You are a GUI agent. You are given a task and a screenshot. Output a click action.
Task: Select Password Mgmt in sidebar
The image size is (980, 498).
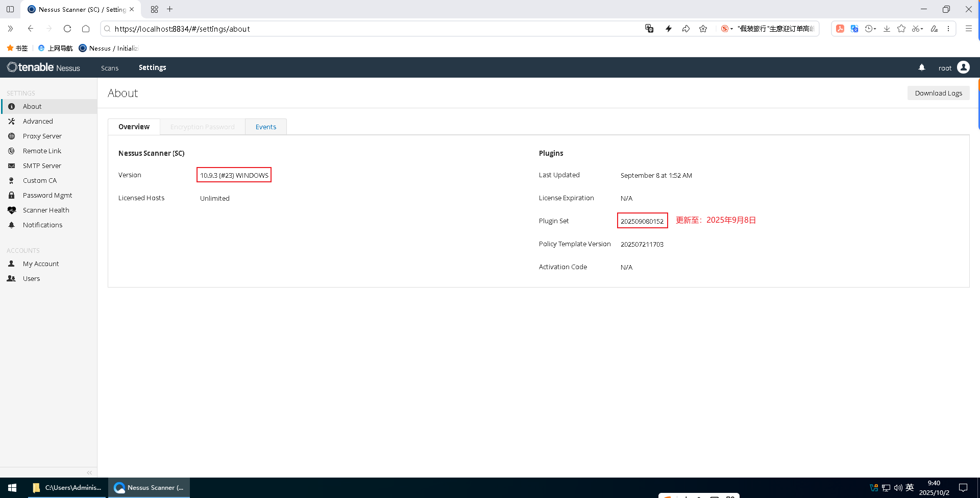click(x=47, y=195)
